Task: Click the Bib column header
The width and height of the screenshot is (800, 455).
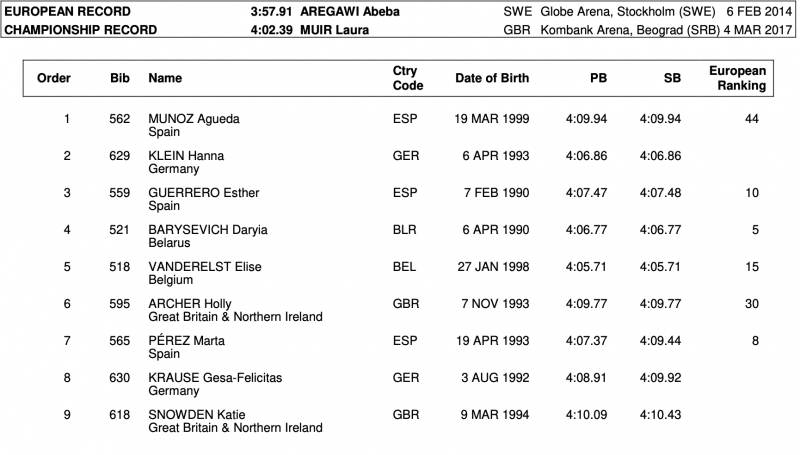Action: click(x=119, y=78)
